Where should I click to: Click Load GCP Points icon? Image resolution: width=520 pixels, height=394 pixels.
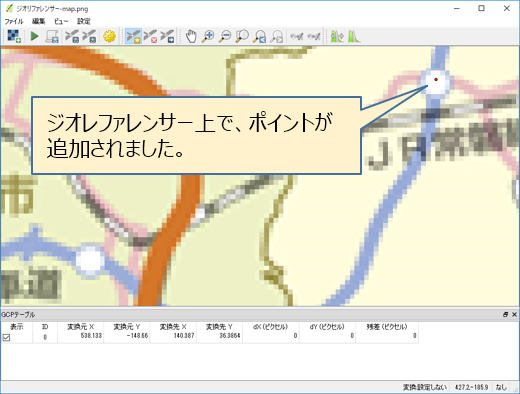pyautogui.click(x=72, y=36)
